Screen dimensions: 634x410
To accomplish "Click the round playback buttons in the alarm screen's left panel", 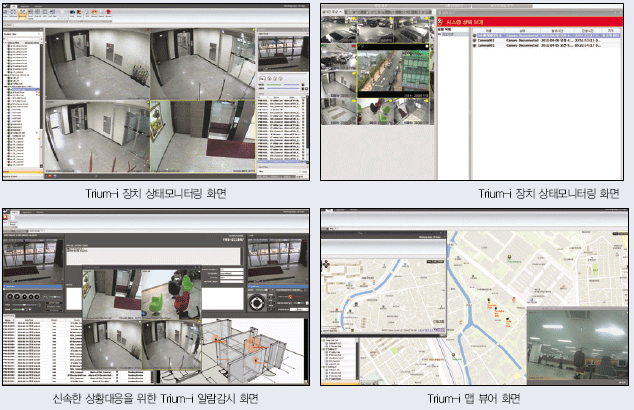I will 25,296.
